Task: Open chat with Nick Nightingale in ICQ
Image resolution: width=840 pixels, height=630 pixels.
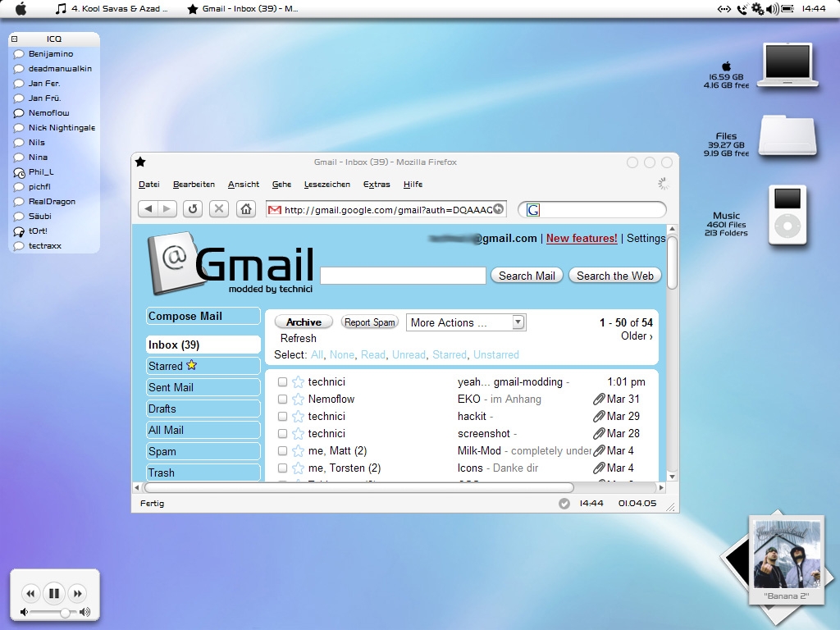Action: pos(62,127)
